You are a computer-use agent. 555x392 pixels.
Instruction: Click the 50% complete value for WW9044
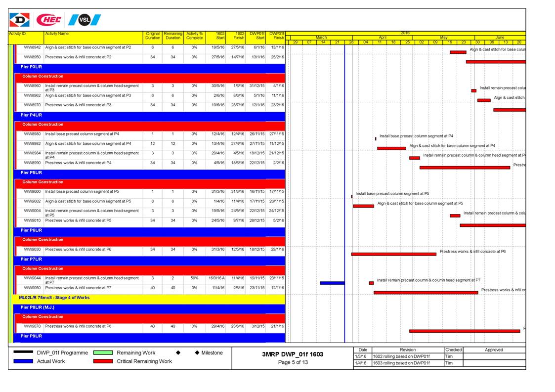tap(195, 278)
